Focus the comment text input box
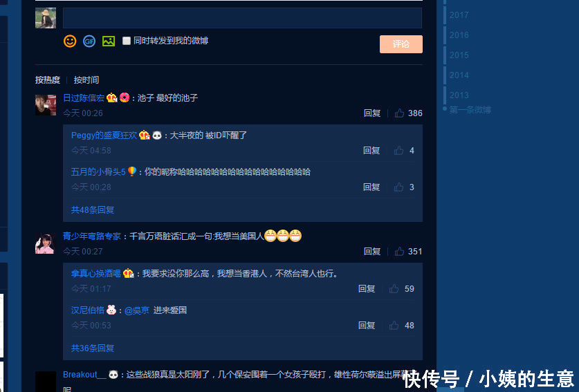 pos(242,18)
